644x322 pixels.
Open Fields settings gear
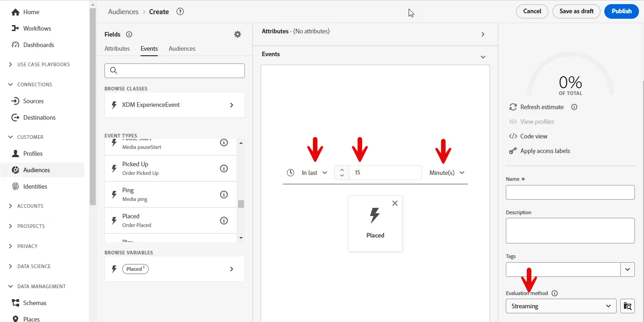[238, 34]
